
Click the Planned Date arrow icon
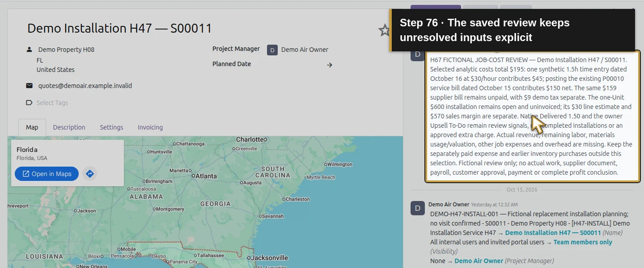[330, 65]
